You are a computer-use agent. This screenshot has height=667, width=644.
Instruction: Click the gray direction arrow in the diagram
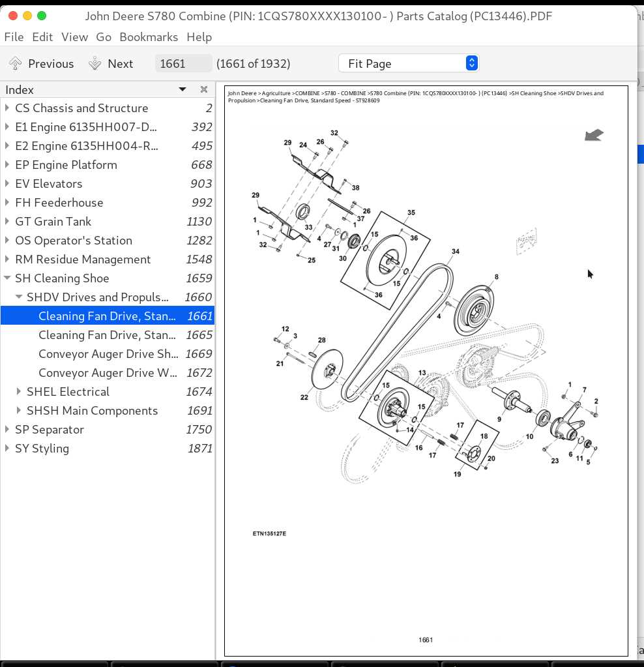tap(594, 135)
